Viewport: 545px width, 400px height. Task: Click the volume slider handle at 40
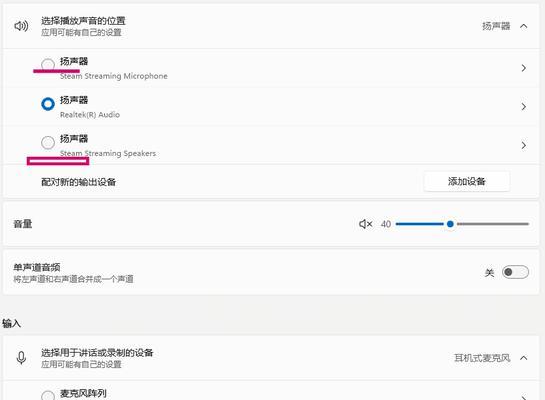tap(450, 224)
